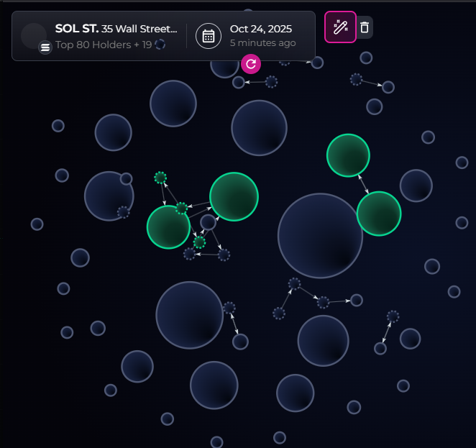Select dotted bubble touching bottom-center large bubble
Viewport: 476px width, 448px height.
click(x=229, y=308)
